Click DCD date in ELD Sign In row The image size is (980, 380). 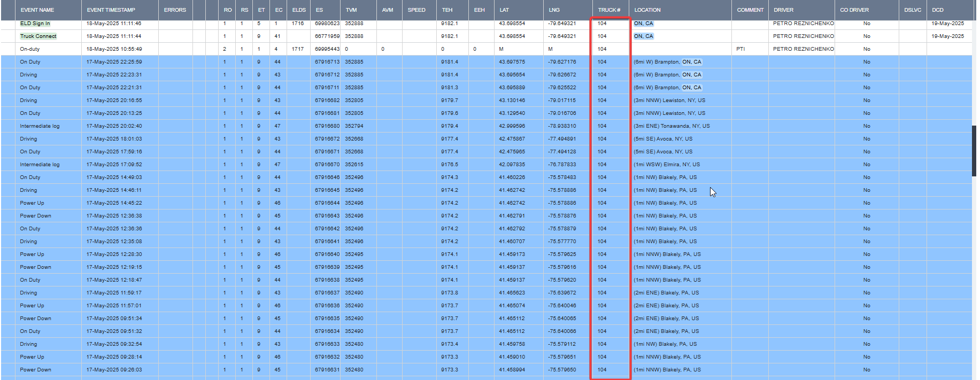click(947, 24)
